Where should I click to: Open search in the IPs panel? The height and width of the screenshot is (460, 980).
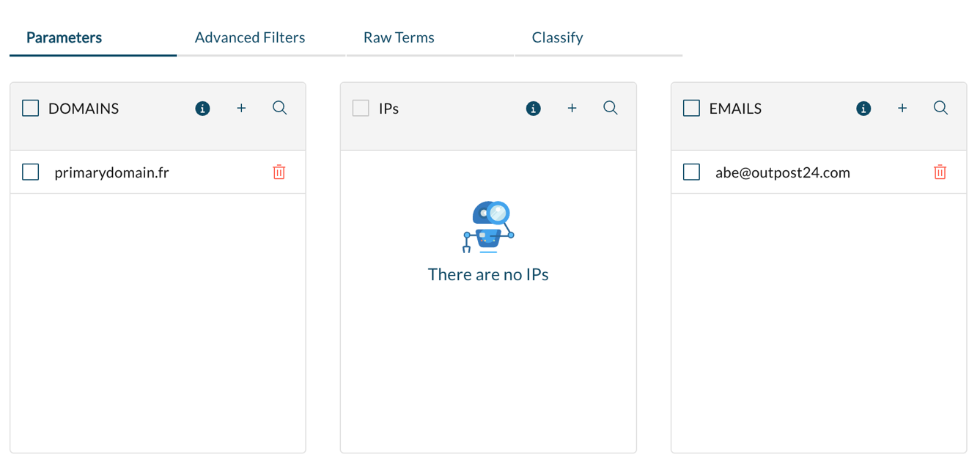tap(610, 108)
